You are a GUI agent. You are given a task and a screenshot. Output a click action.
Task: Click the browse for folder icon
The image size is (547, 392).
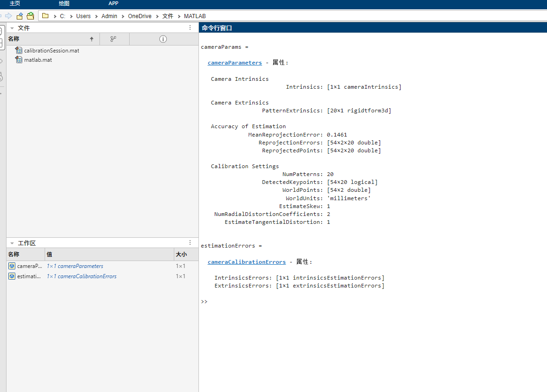(x=31, y=16)
